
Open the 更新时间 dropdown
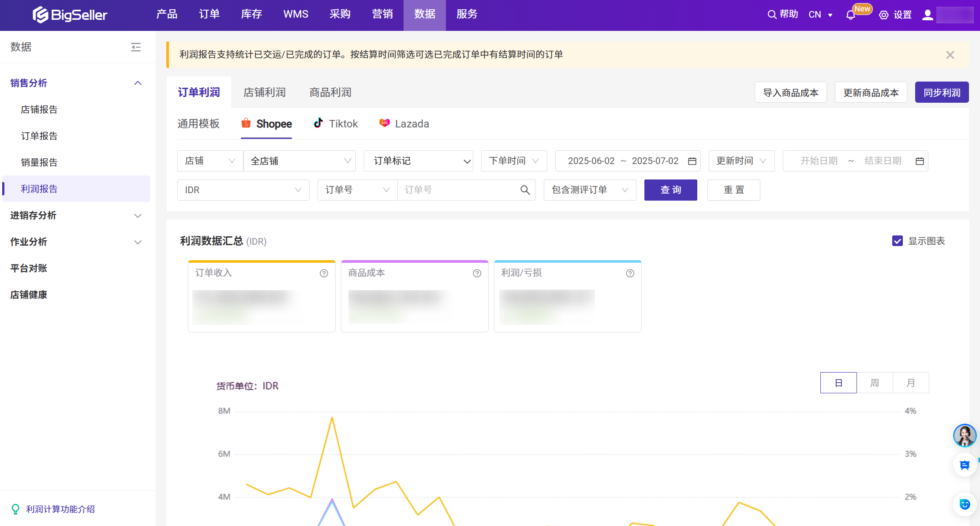coord(741,161)
